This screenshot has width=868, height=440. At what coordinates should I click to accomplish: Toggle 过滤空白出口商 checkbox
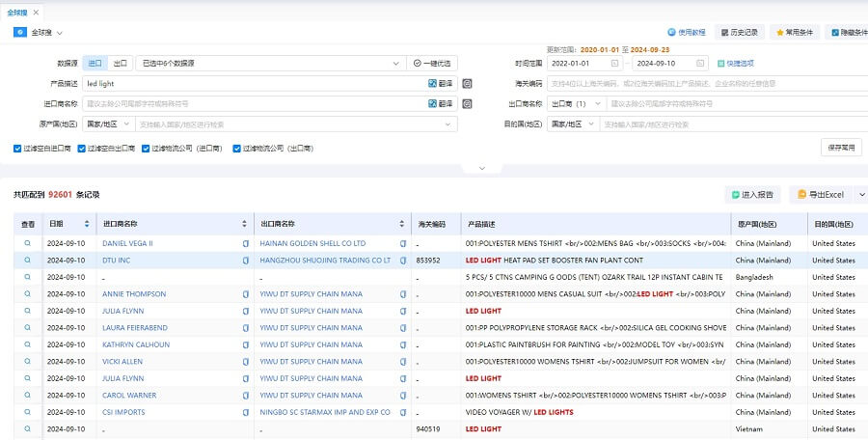[82, 149]
